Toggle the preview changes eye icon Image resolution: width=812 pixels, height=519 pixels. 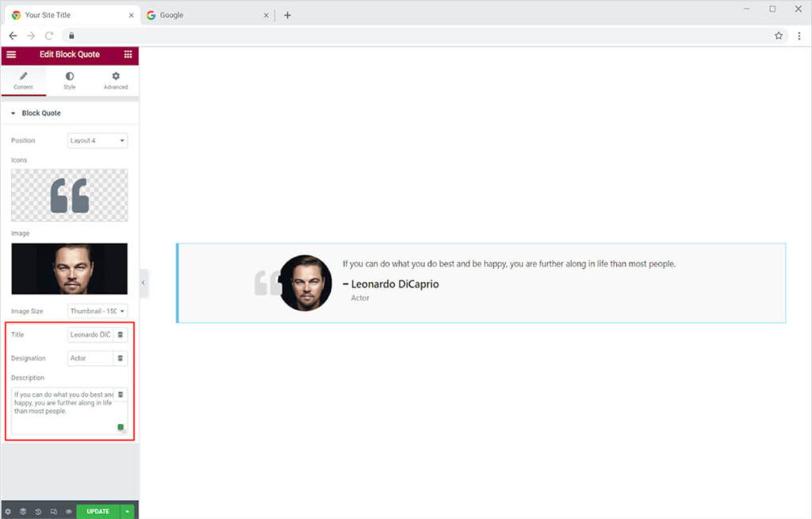point(68,511)
